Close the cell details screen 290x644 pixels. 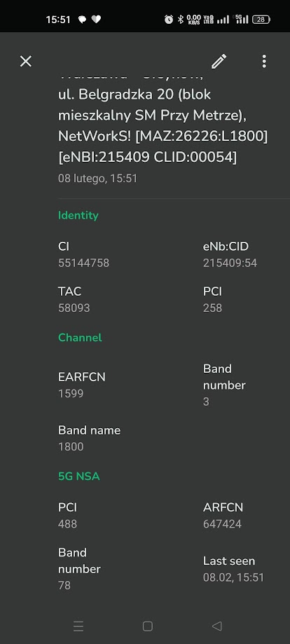pos(26,61)
